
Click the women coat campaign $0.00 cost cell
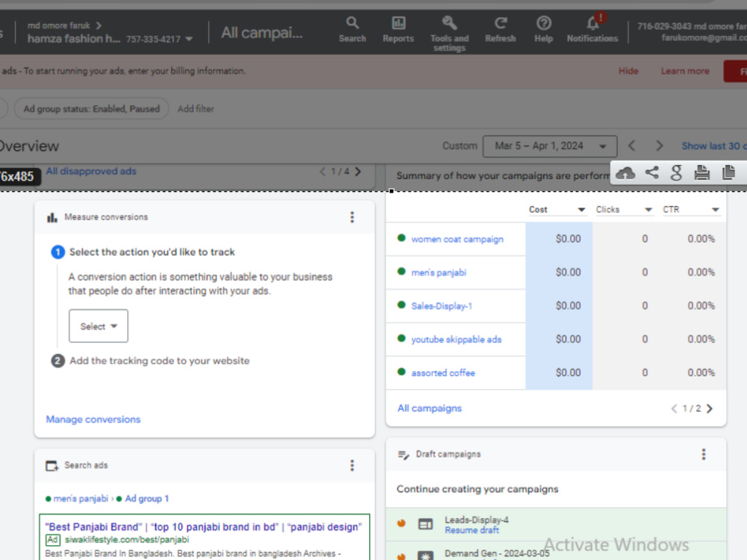(x=559, y=239)
